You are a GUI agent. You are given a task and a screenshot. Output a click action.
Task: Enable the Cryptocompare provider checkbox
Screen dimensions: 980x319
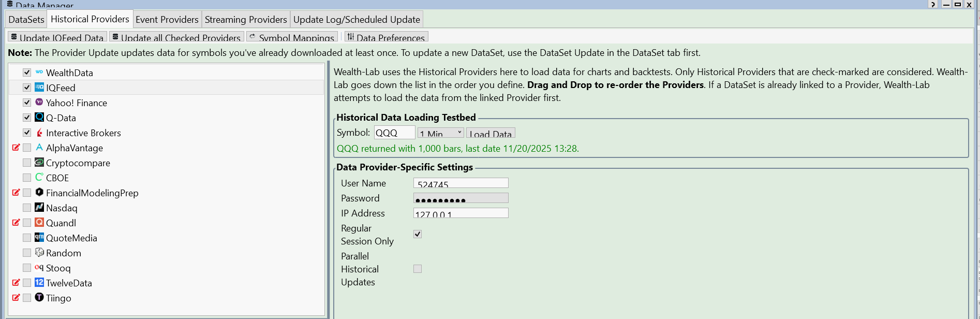click(27, 163)
